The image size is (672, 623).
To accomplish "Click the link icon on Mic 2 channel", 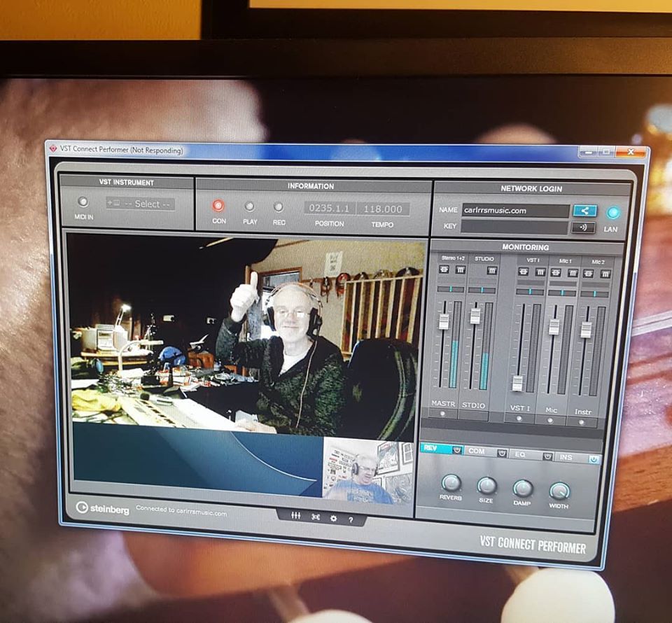I will click(x=589, y=274).
